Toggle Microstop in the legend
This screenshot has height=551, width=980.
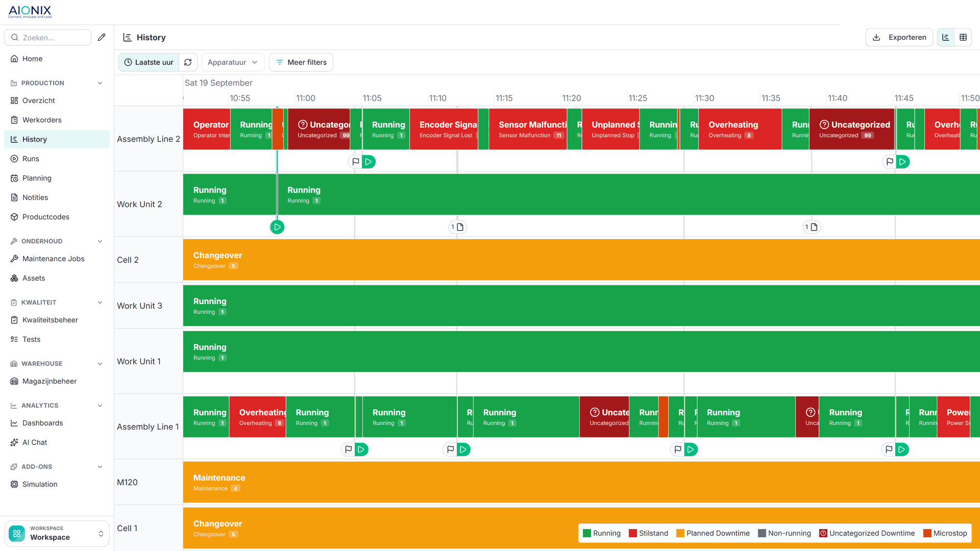click(x=945, y=533)
